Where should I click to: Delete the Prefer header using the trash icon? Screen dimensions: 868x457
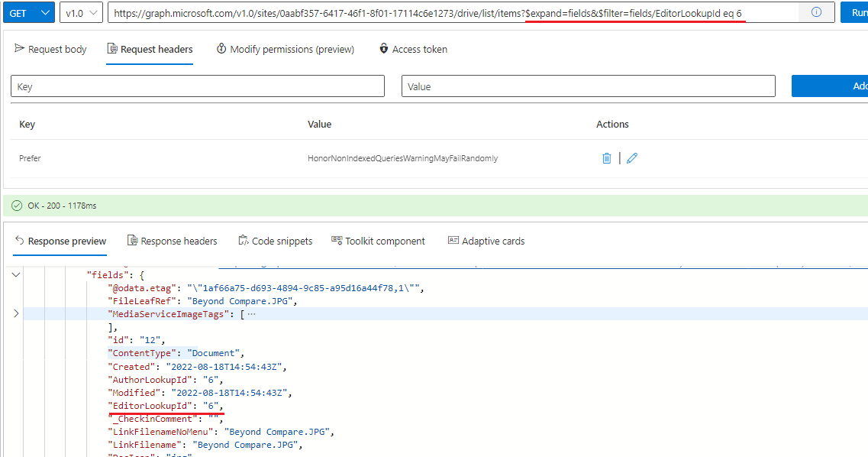(x=606, y=157)
